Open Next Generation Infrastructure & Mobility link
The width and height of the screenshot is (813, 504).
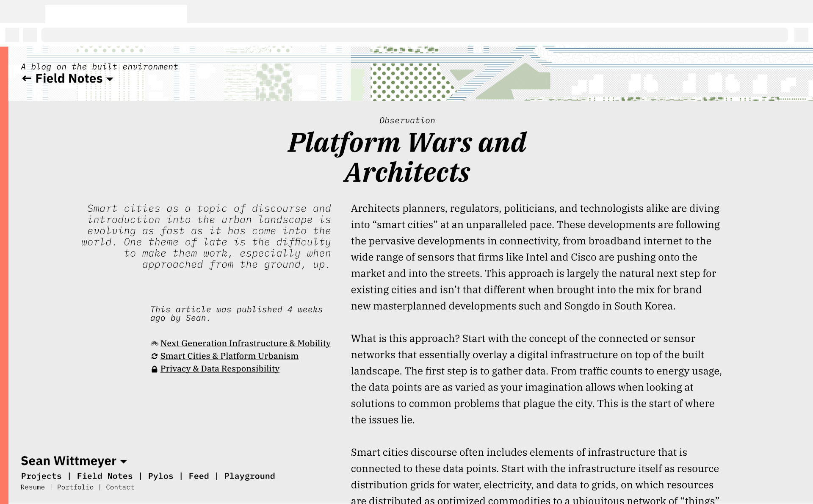(245, 343)
